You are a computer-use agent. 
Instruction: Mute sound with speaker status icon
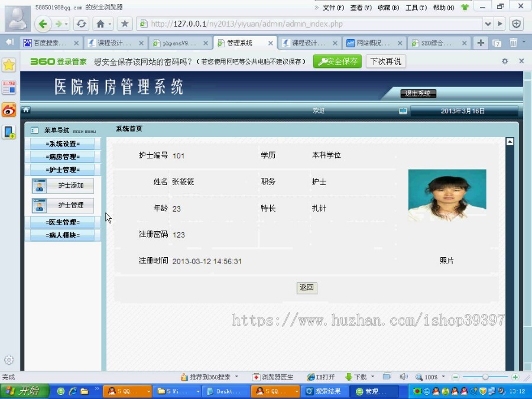[x=403, y=377]
